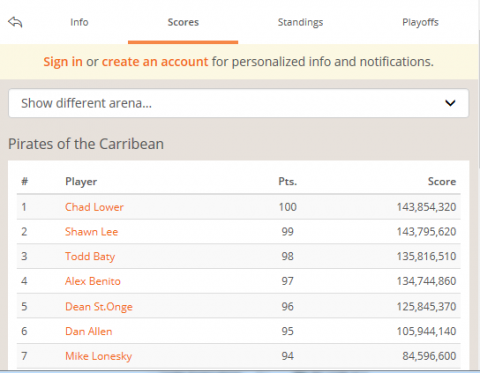This screenshot has width=480, height=373.
Task: Click the Sign in link
Action: pos(63,62)
